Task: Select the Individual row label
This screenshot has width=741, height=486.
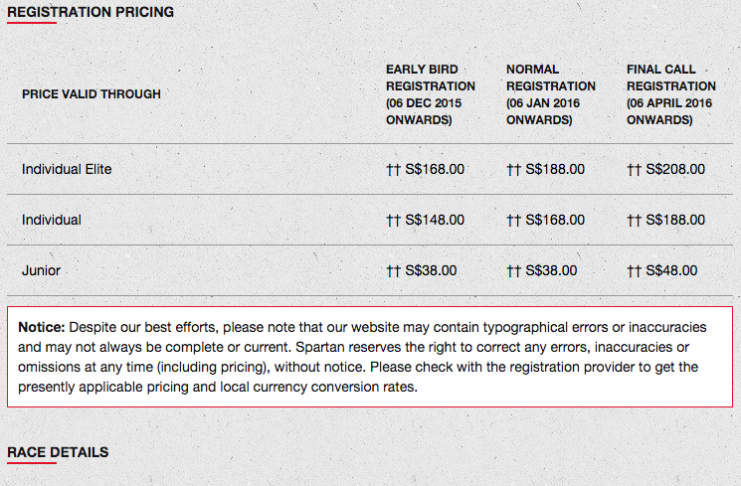Action: [52, 220]
